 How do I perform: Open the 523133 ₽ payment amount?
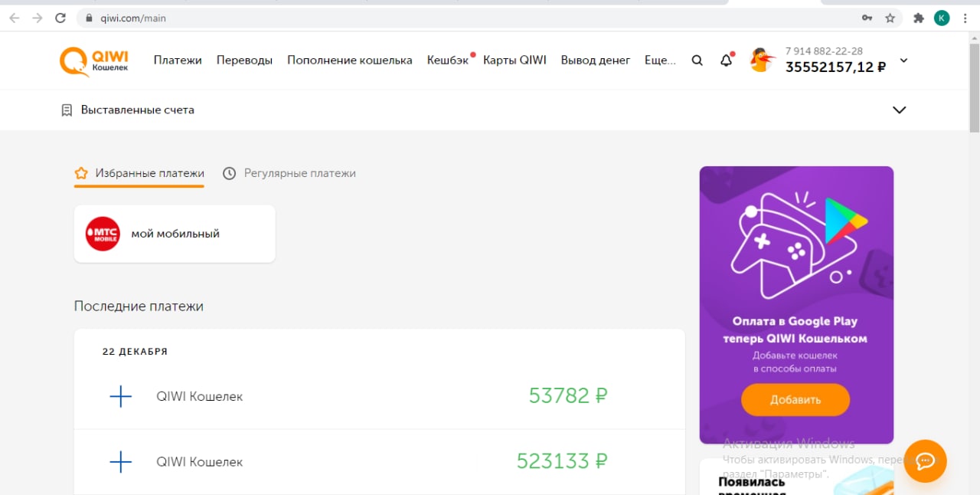[562, 461]
